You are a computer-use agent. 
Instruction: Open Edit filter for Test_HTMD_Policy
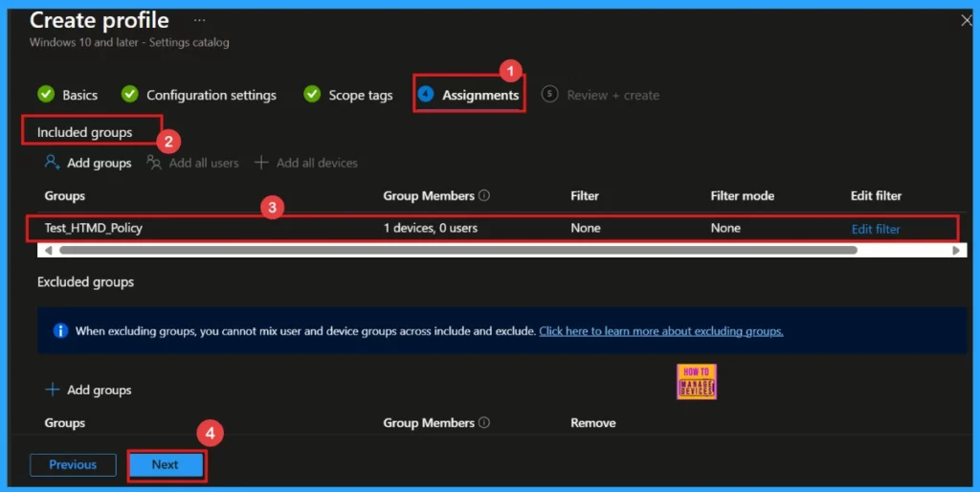(876, 229)
